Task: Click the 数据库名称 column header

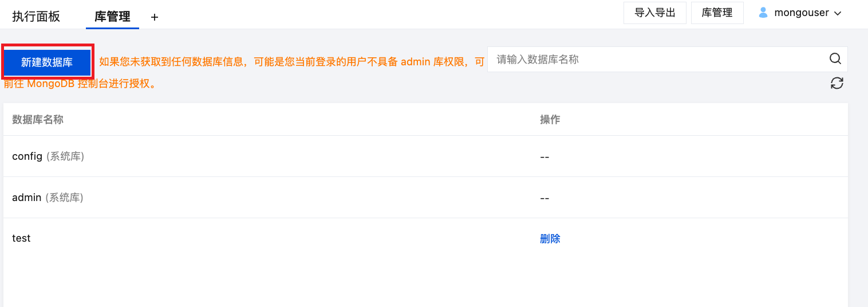Action: click(x=38, y=120)
